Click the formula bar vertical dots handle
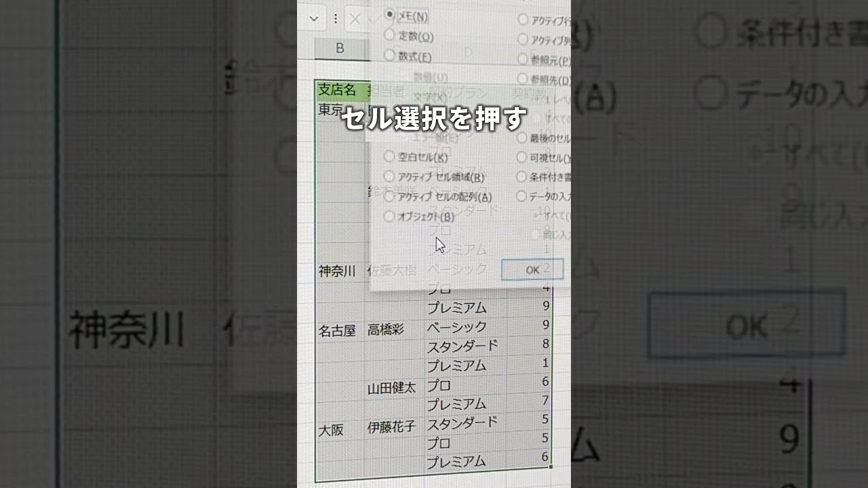The height and width of the screenshot is (488, 868). pyautogui.click(x=335, y=19)
